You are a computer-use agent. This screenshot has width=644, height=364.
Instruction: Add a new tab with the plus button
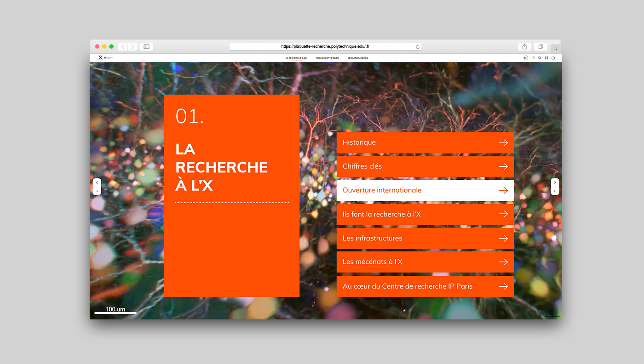click(x=556, y=49)
